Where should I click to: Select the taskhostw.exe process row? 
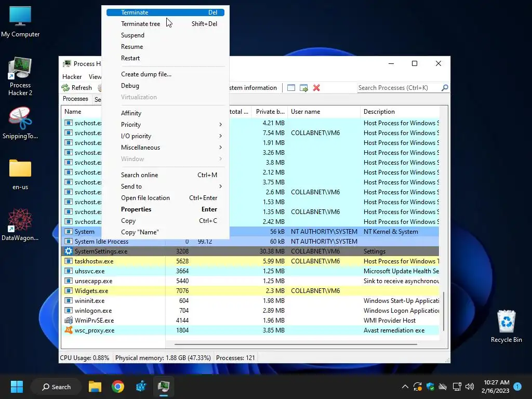250,261
